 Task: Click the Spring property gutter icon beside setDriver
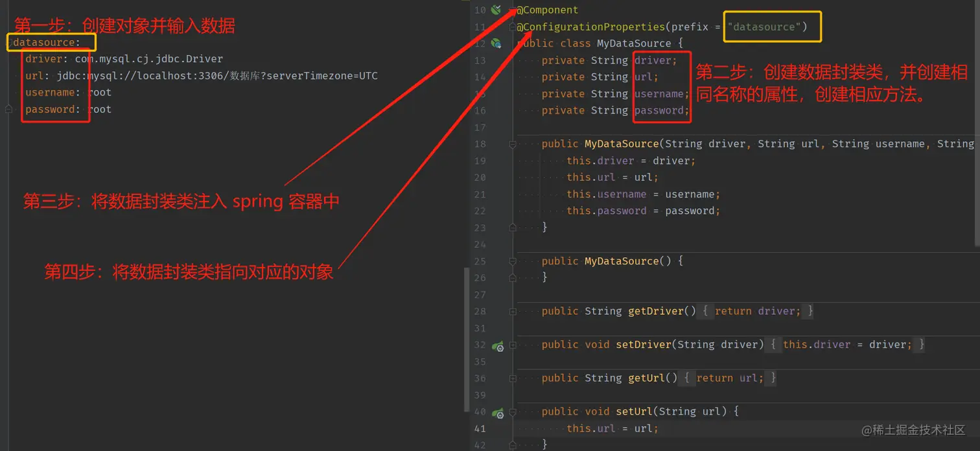pyautogui.click(x=498, y=346)
